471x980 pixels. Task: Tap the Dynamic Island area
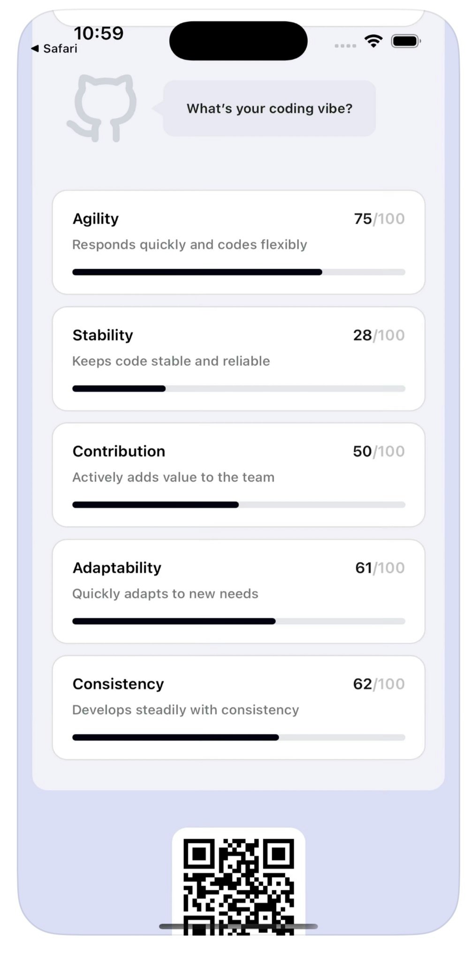click(238, 41)
